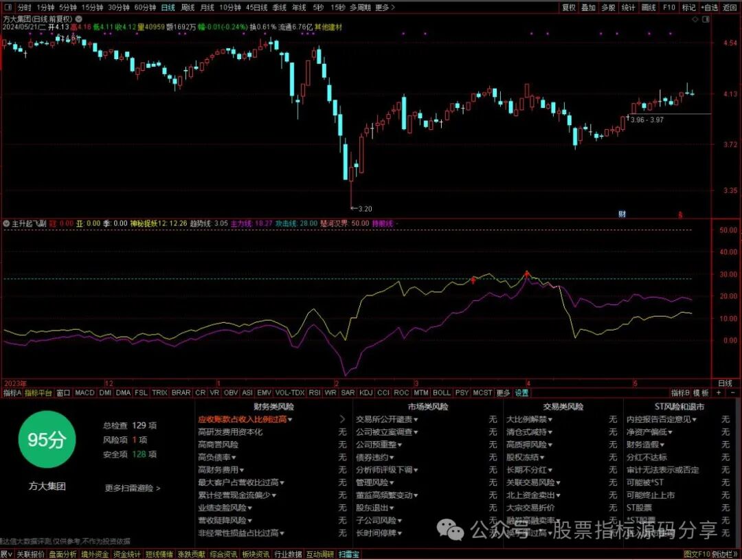Zoom out with the − button
The height and width of the screenshot is (560, 742).
tap(732, 393)
